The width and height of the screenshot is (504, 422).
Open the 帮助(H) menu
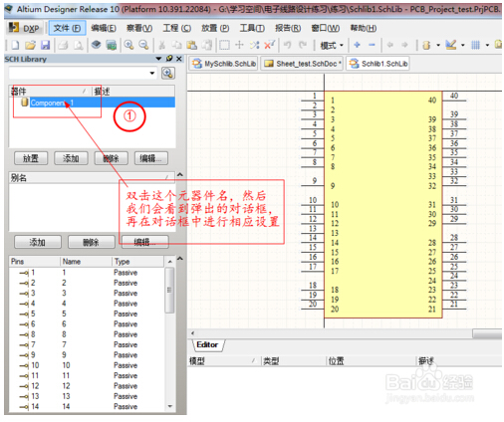tap(364, 28)
